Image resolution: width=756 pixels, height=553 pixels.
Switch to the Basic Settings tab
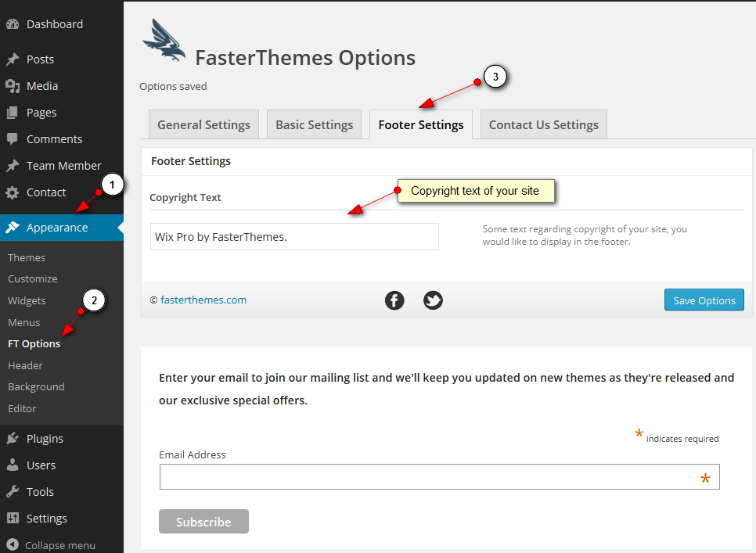click(x=315, y=125)
